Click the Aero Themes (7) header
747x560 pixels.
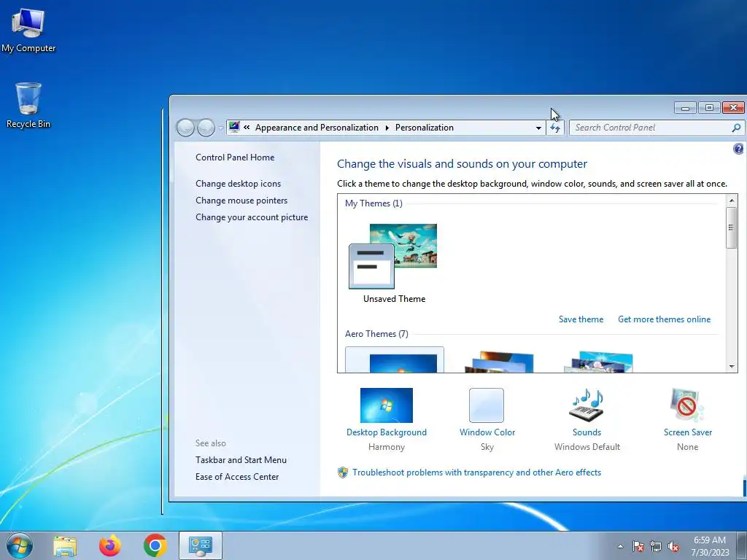(x=376, y=334)
